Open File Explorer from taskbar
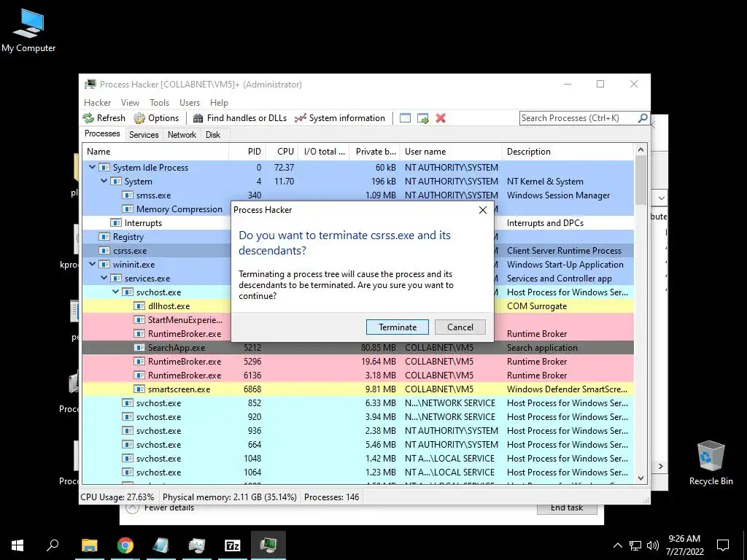The image size is (747, 560). tap(90, 545)
